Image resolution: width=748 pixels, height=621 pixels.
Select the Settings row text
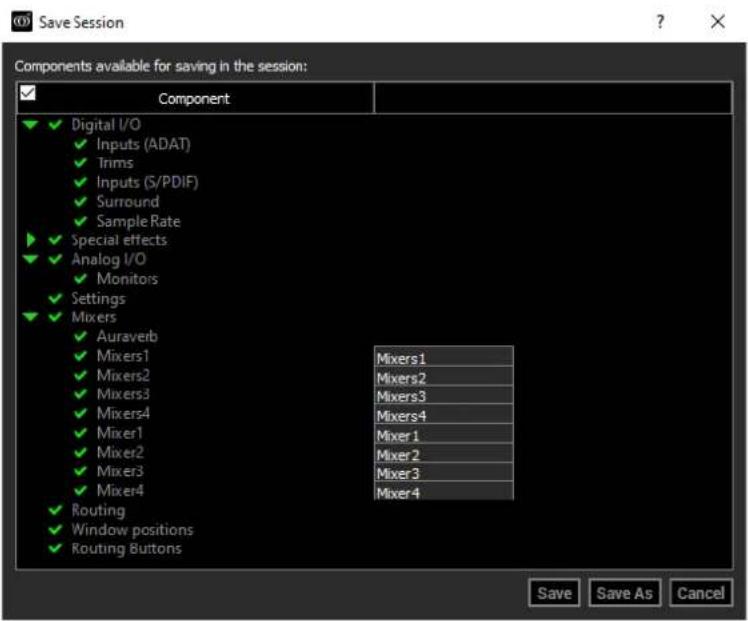pos(98,299)
